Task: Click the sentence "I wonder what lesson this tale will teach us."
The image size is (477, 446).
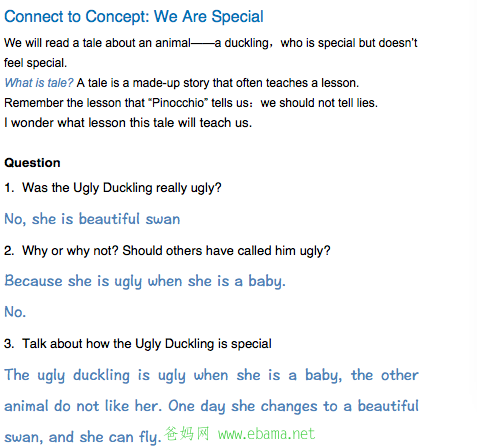Action: [128, 123]
